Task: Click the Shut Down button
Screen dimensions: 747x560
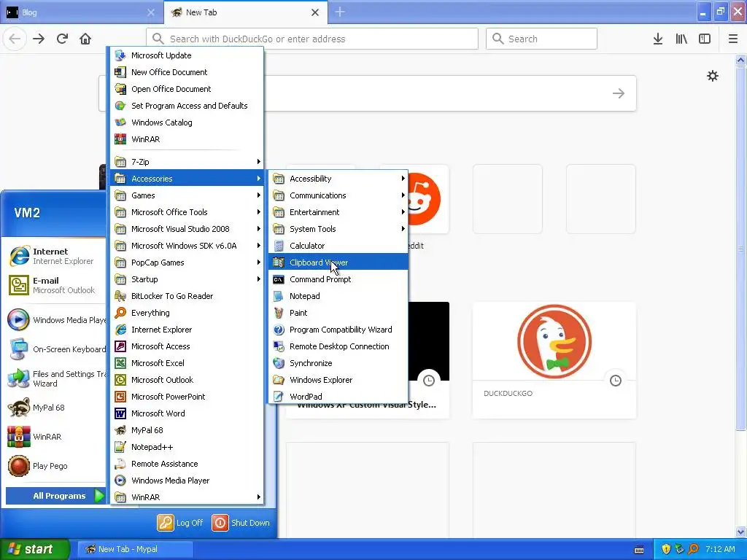Action: click(x=241, y=523)
